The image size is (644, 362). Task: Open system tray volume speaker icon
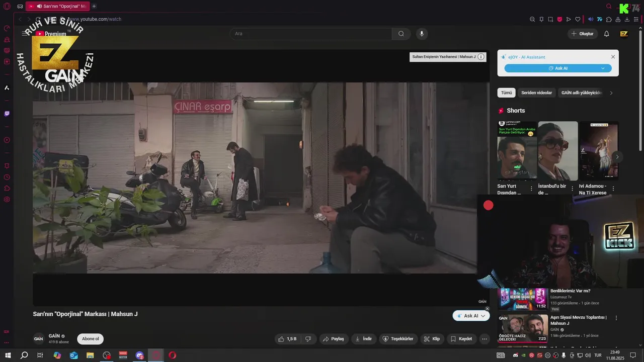587,355
